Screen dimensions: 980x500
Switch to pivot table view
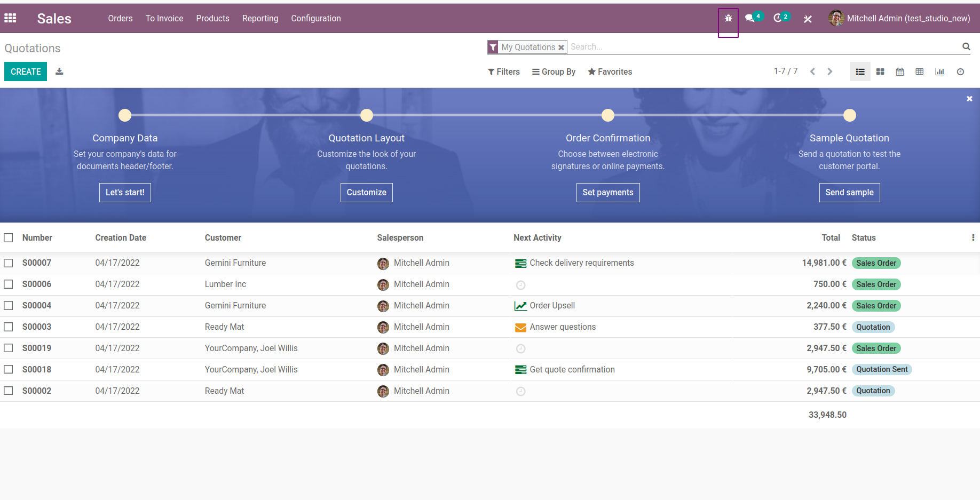(x=920, y=72)
